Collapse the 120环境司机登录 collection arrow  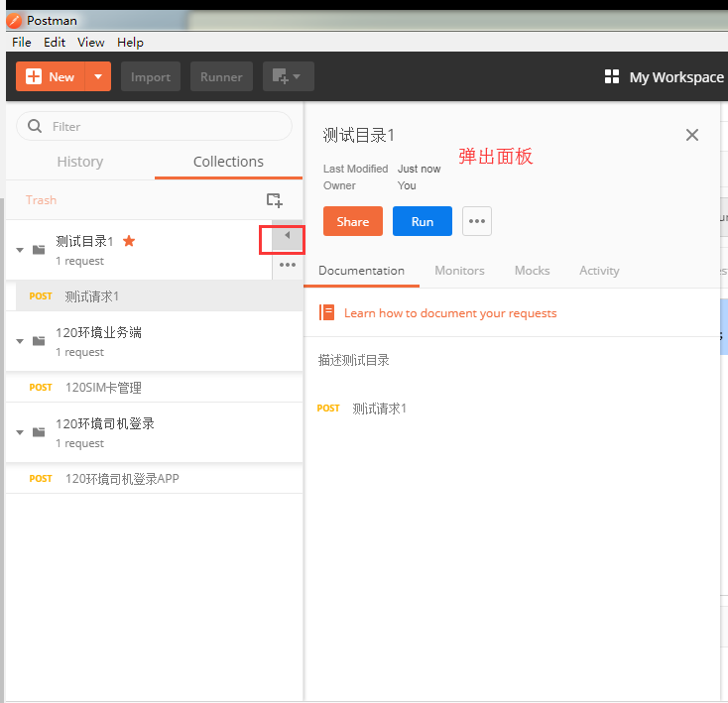pos(20,432)
